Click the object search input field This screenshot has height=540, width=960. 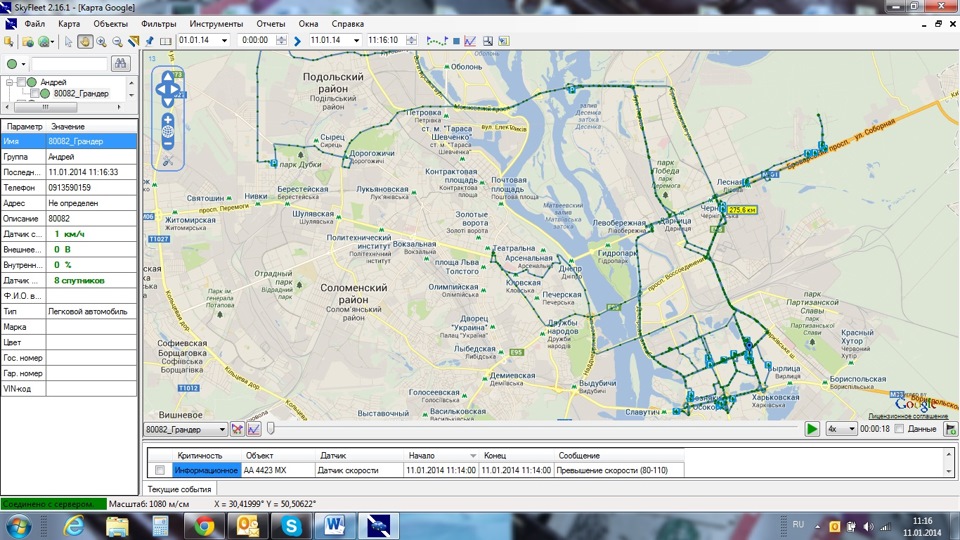(x=69, y=64)
